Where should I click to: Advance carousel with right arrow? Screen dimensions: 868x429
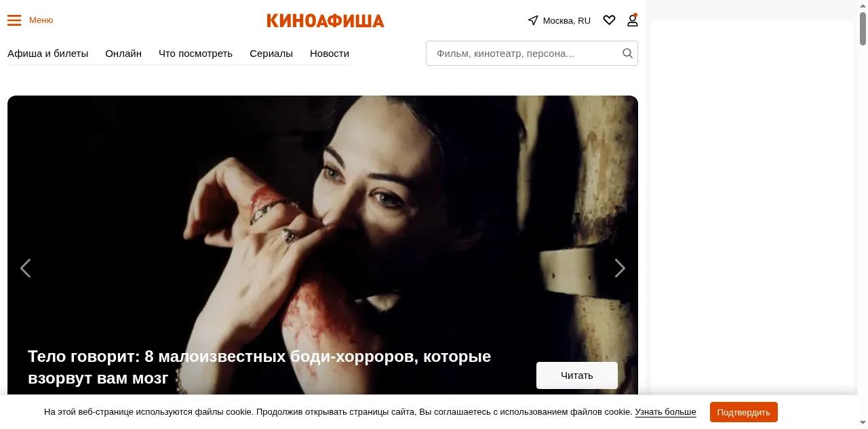tap(620, 268)
